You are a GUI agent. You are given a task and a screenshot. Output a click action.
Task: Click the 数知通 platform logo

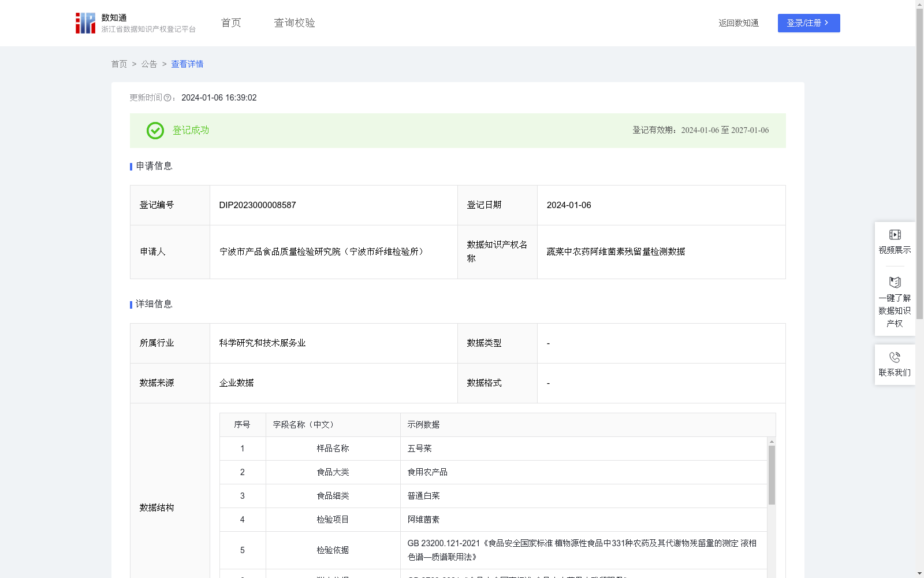coord(135,23)
